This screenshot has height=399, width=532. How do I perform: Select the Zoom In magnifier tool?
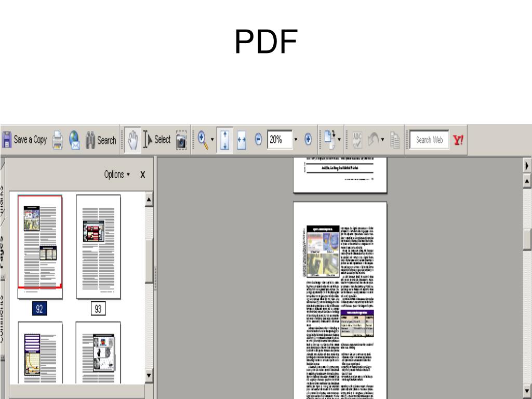pyautogui.click(x=203, y=140)
